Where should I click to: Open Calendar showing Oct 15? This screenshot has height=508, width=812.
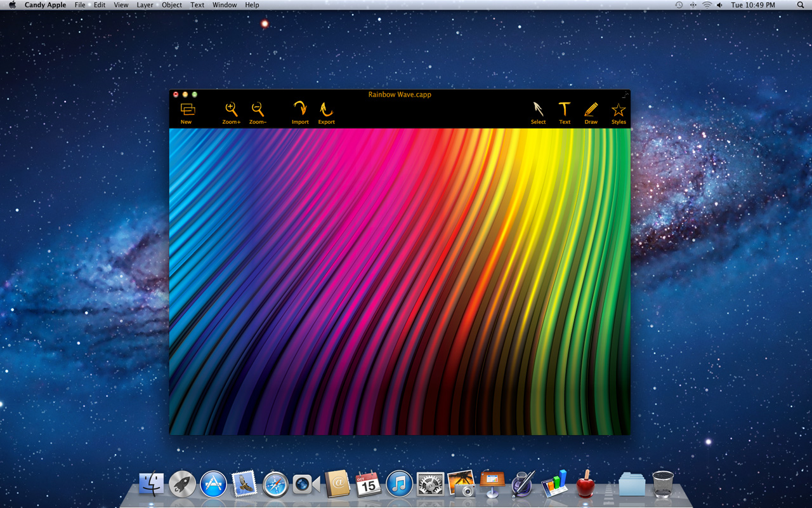click(369, 484)
